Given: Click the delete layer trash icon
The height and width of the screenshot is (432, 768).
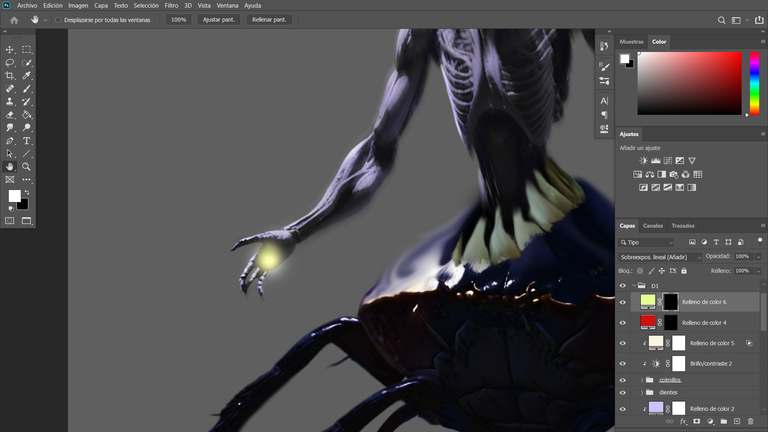Looking at the screenshot, I should click(750, 421).
